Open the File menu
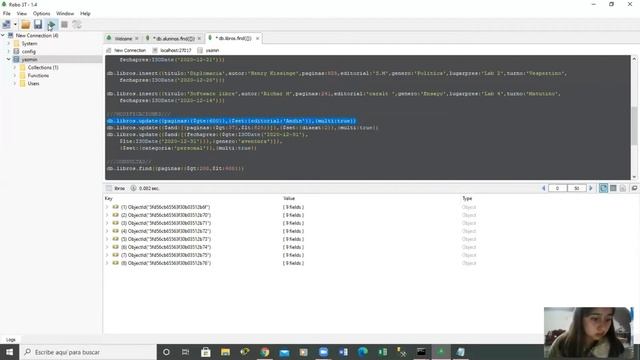This screenshot has width=640, height=360. [7, 13]
